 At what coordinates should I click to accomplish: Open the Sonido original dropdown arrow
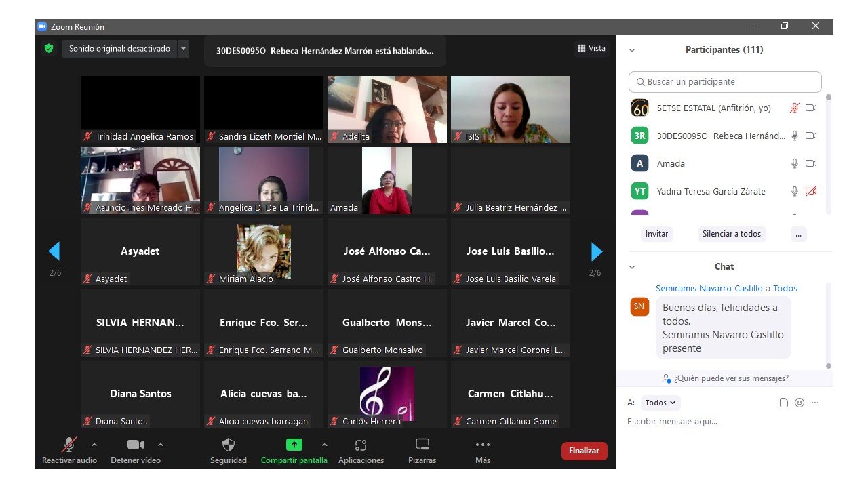pyautogui.click(x=182, y=49)
